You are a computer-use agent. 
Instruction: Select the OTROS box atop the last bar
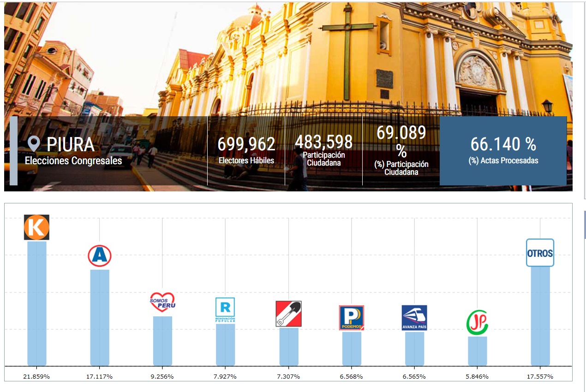540,253
